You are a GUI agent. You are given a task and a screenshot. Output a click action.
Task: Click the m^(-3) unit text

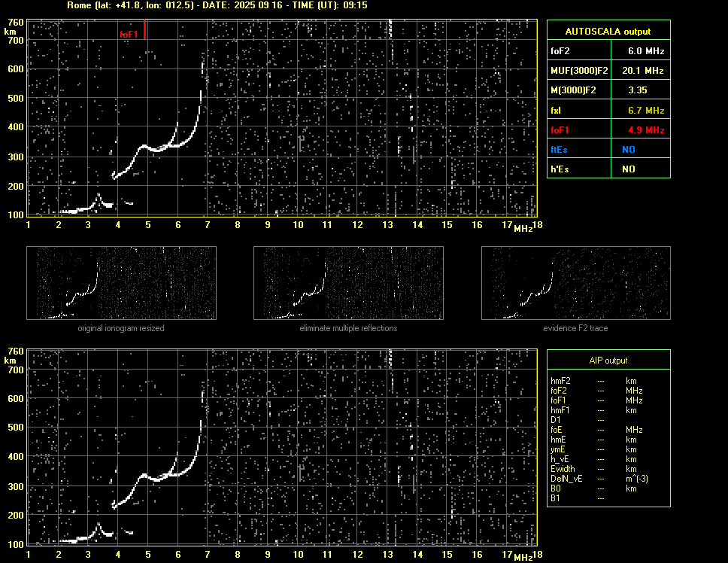coord(636,479)
